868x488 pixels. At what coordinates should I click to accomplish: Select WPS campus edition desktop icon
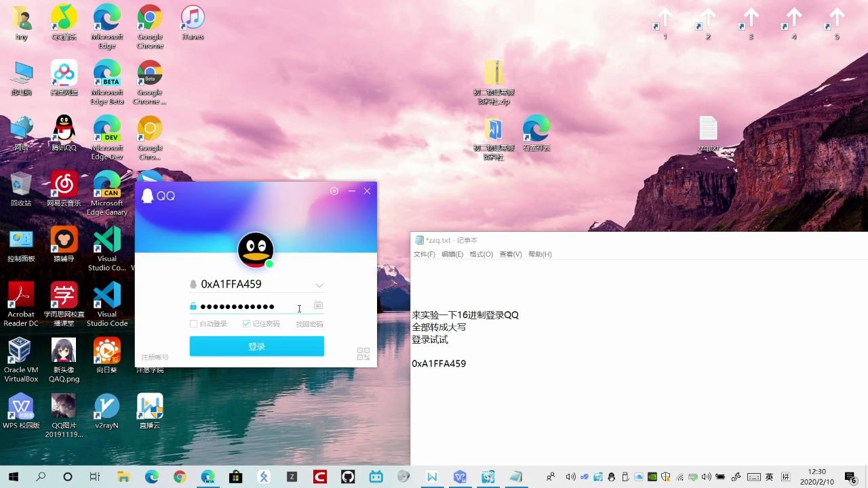[21, 411]
